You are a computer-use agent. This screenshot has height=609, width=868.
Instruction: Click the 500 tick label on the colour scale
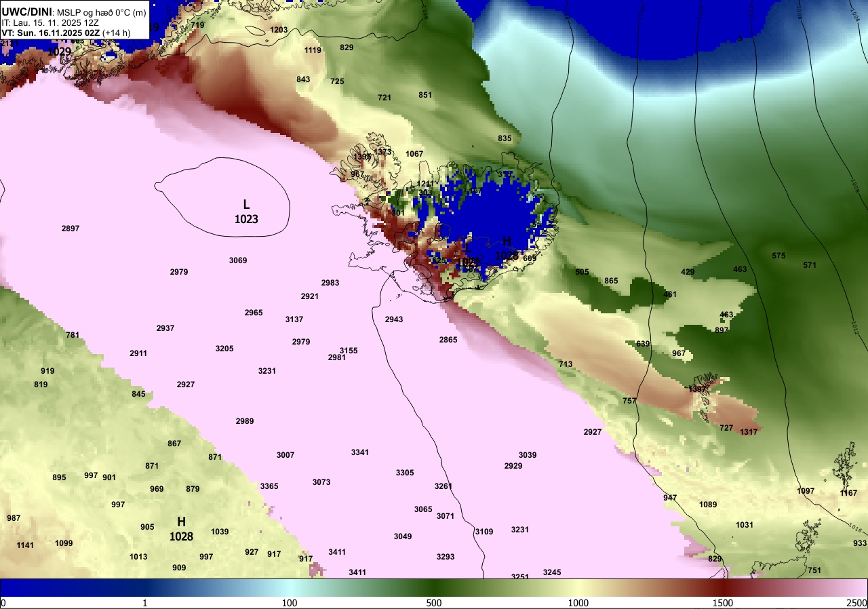click(434, 603)
